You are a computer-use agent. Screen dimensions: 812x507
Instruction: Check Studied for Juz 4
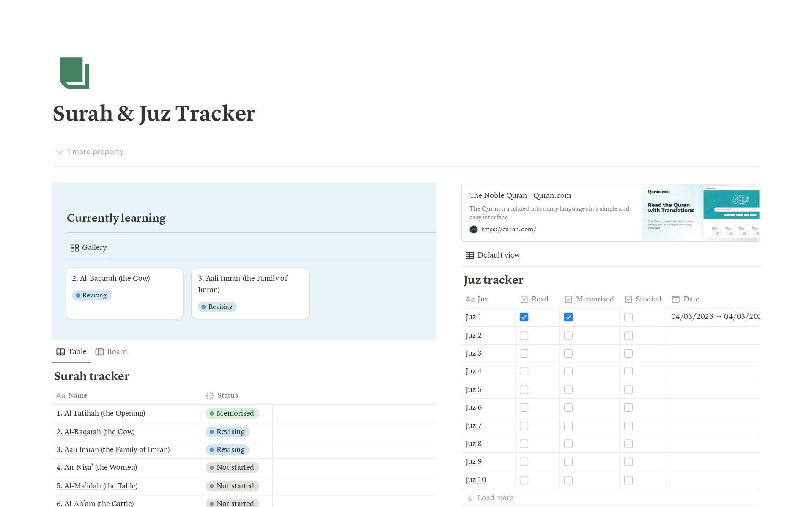[628, 371]
